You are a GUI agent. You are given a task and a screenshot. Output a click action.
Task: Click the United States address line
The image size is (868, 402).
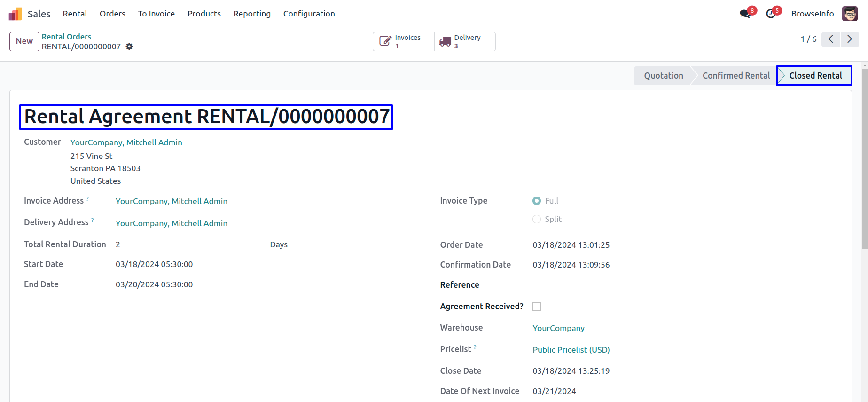pyautogui.click(x=96, y=181)
